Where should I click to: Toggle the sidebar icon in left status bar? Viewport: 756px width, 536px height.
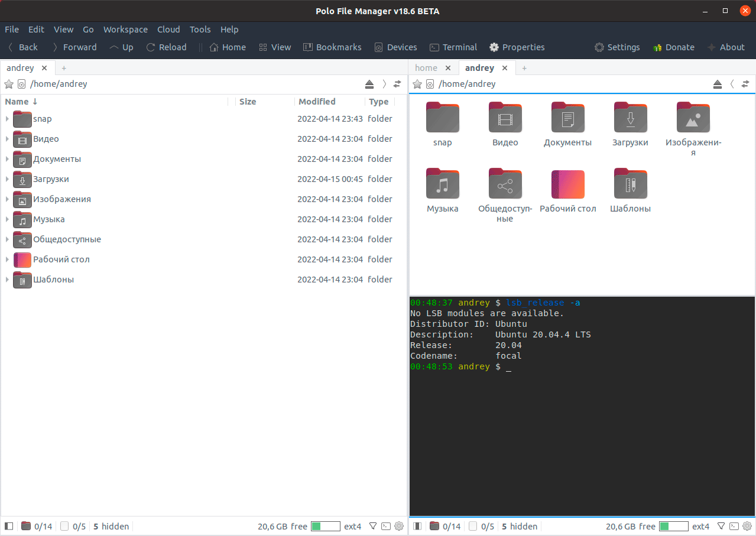click(x=9, y=526)
